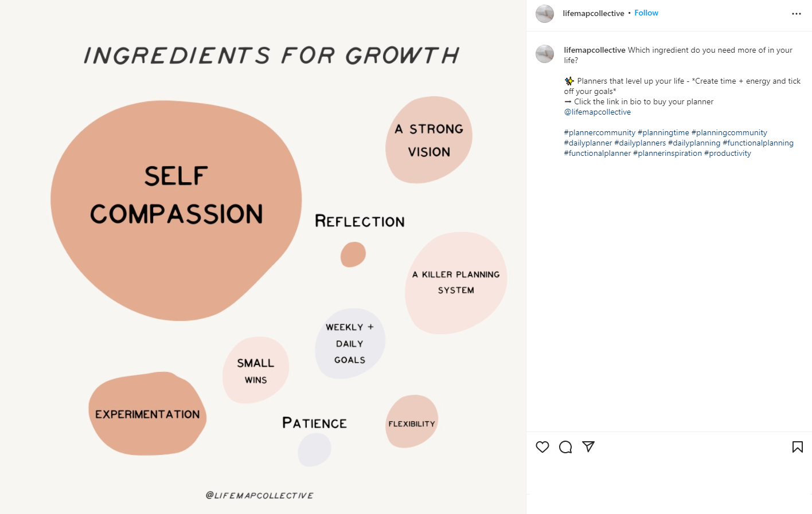
Task: Open comments via the speech bubble icon
Action: pyautogui.click(x=565, y=447)
